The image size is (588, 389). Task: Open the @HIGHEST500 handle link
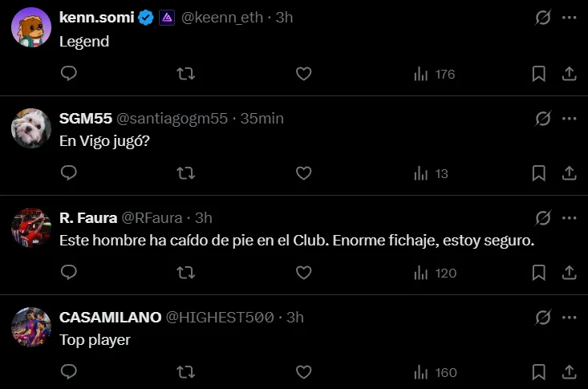219,318
